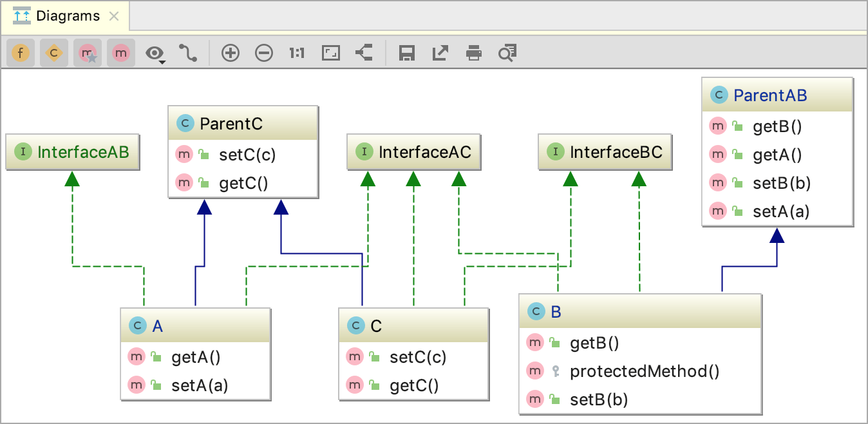Image resolution: width=868 pixels, height=424 pixels.
Task: Click the edge connector toolbar icon
Action: point(364,53)
